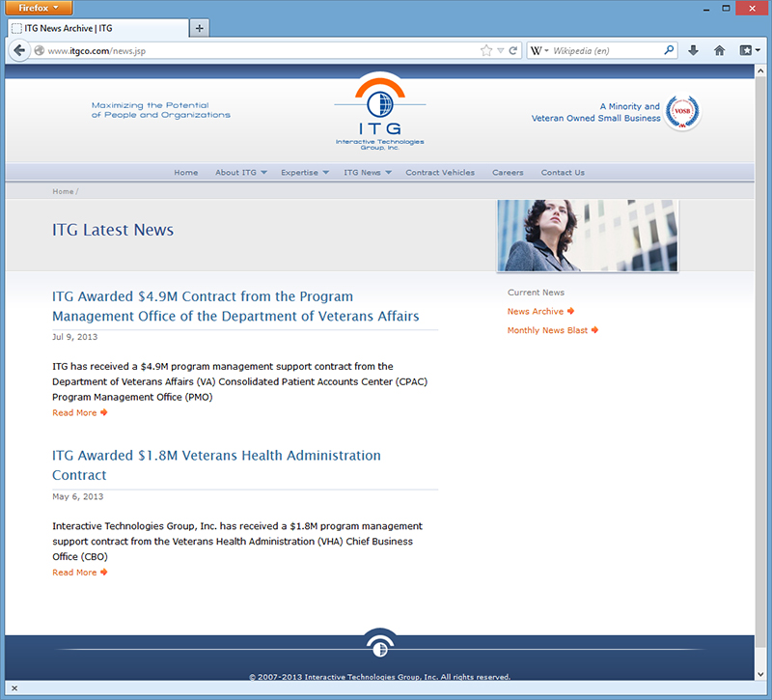772x700 pixels.
Task: Open the bookmarks menu toolbar icon
Action: pyautogui.click(x=750, y=50)
